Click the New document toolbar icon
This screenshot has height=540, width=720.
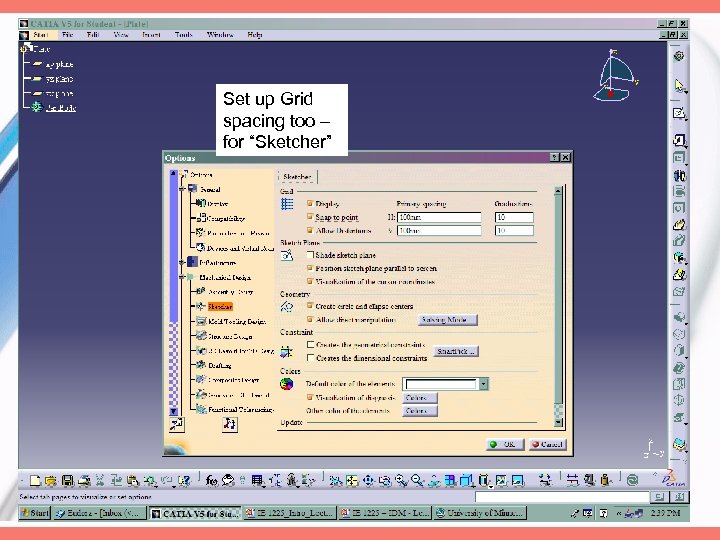(x=35, y=480)
